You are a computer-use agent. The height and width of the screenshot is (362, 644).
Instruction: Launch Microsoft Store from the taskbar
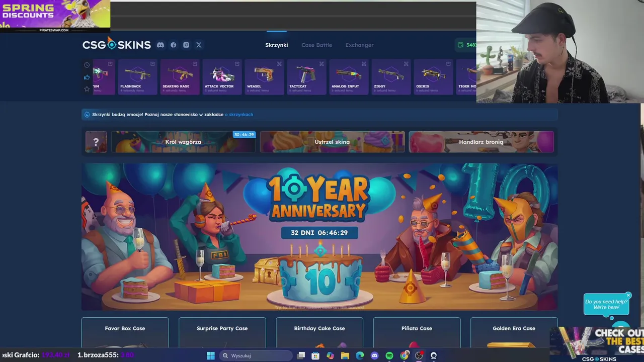(315, 355)
